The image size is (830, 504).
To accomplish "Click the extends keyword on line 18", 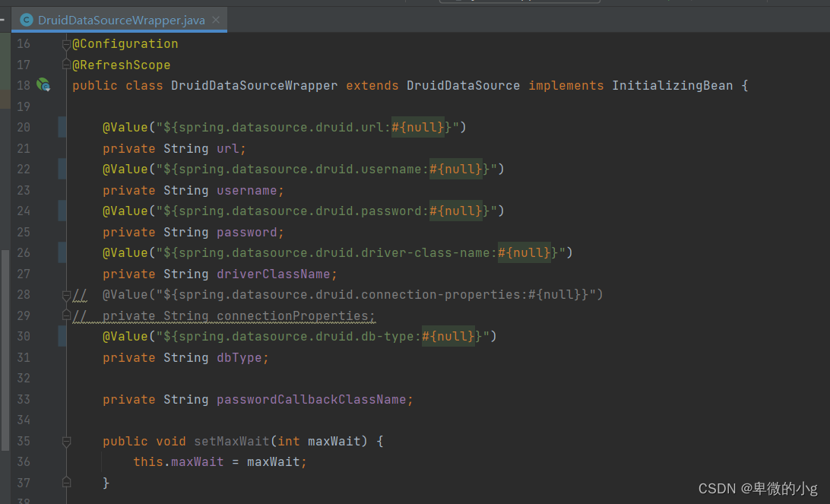I will (372, 86).
